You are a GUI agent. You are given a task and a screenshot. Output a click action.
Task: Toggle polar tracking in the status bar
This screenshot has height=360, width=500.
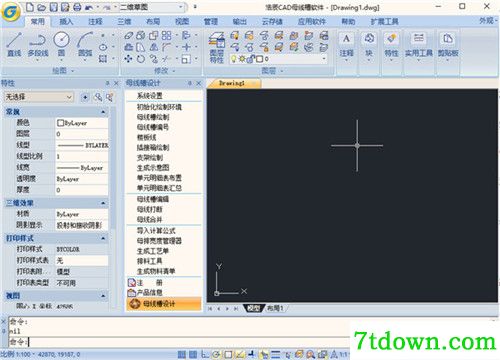[216, 354]
